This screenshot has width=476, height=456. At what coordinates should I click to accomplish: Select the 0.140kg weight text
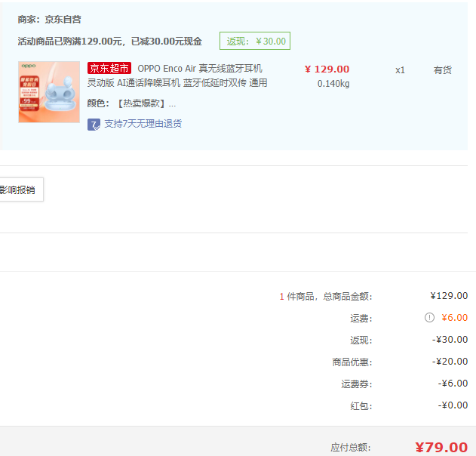click(x=333, y=84)
